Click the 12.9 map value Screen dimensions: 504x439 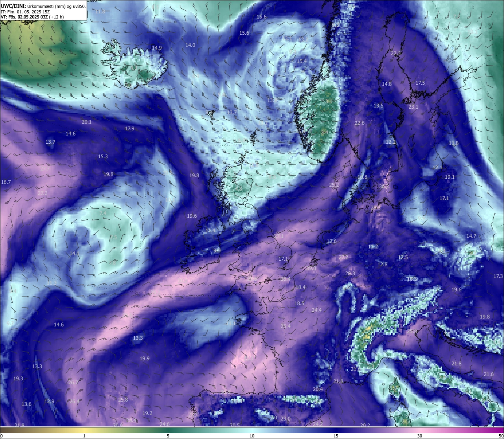point(49,402)
